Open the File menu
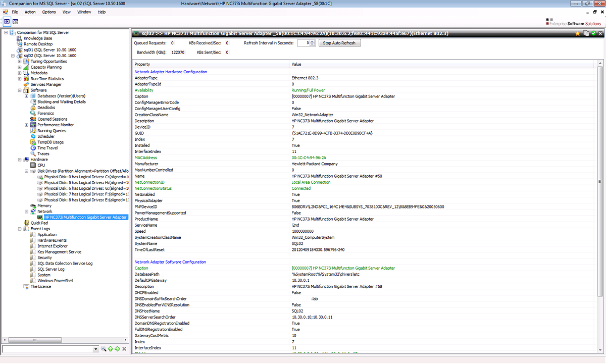Viewport: 606px width, 364px height. pyautogui.click(x=15, y=12)
